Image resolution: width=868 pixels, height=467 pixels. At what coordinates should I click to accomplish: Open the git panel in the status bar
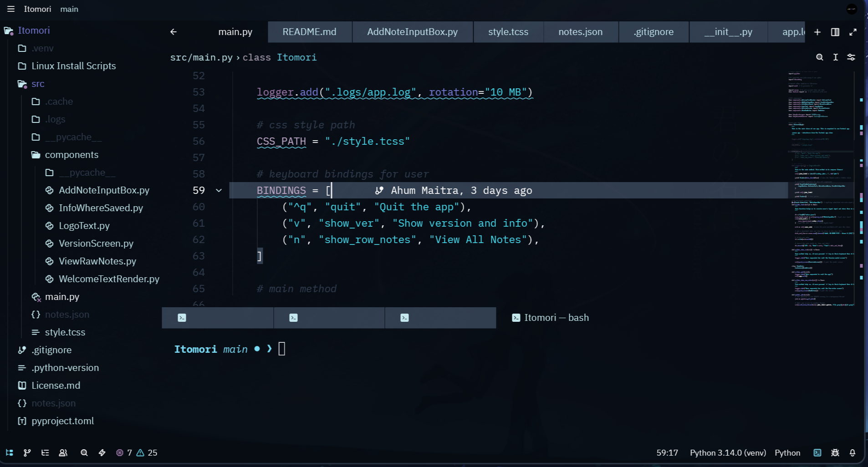click(27, 452)
